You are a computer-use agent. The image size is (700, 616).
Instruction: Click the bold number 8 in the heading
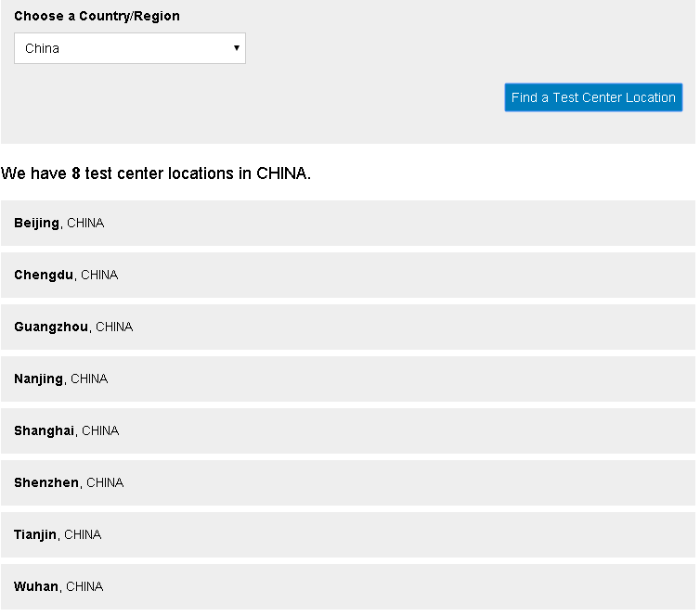click(x=76, y=173)
